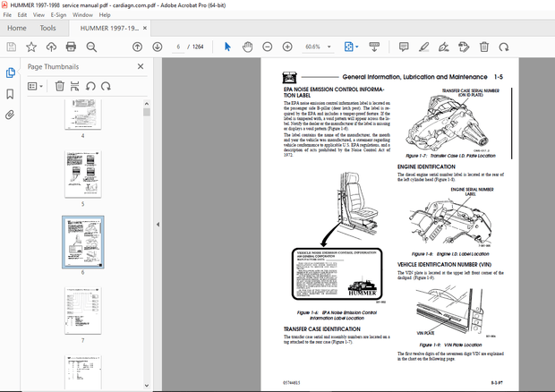
Task: Open the Sign document pen tool
Action: 443,47
